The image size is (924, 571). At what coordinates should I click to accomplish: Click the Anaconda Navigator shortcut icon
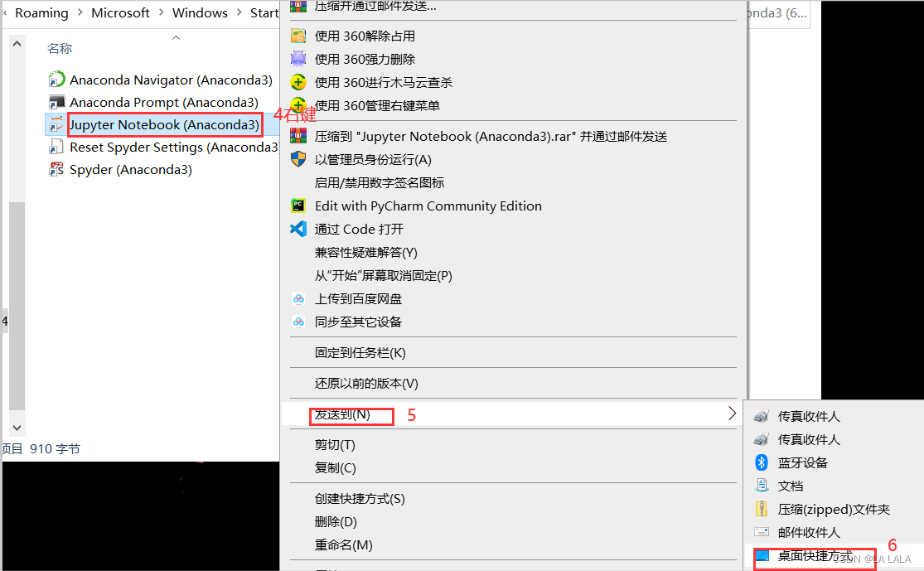56,79
